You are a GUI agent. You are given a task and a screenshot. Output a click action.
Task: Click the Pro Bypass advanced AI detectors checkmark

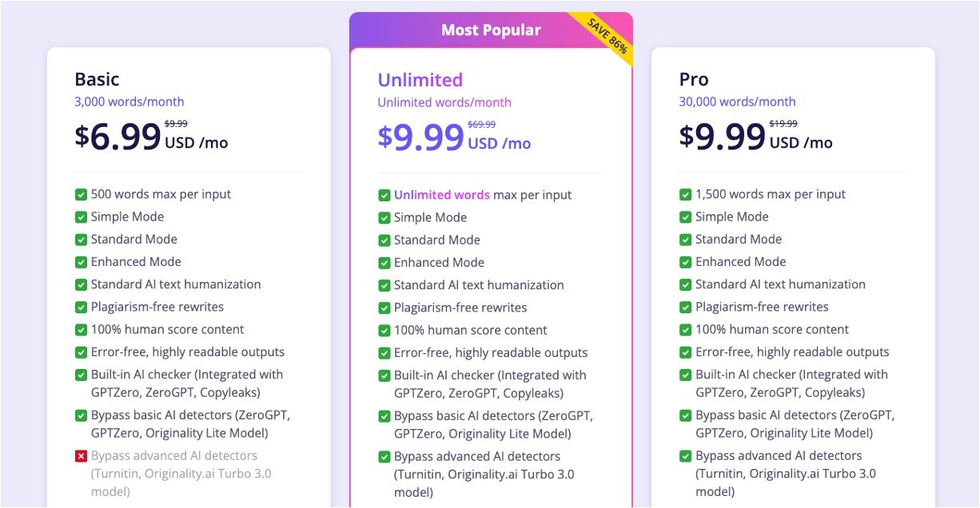click(x=685, y=456)
